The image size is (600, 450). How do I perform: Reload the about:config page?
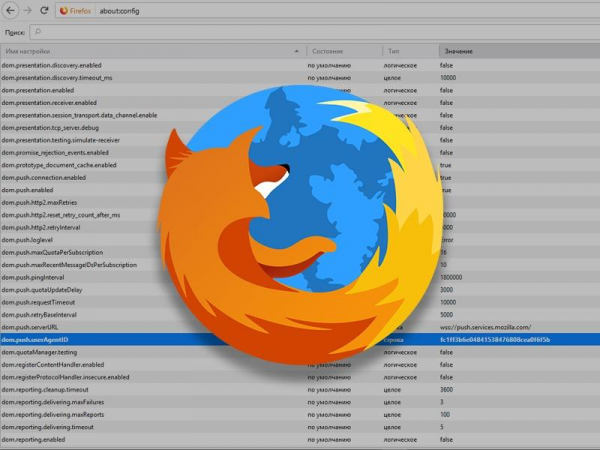44,10
